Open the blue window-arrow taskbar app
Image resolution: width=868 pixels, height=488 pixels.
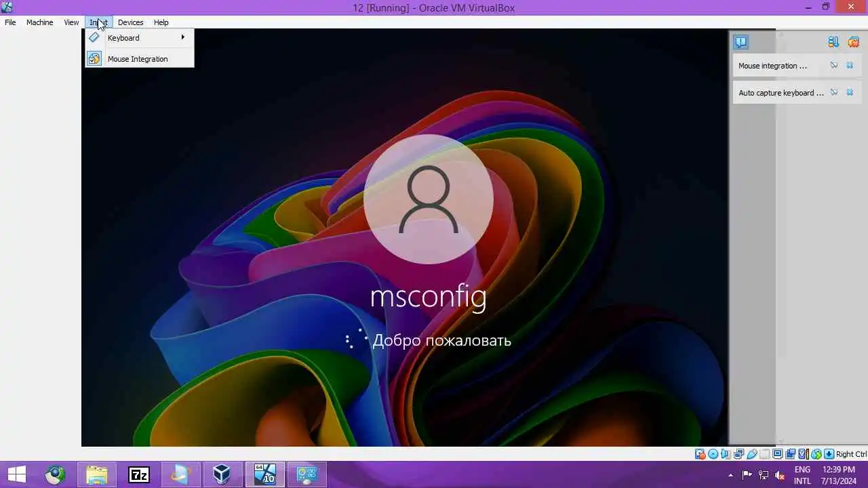(180, 474)
